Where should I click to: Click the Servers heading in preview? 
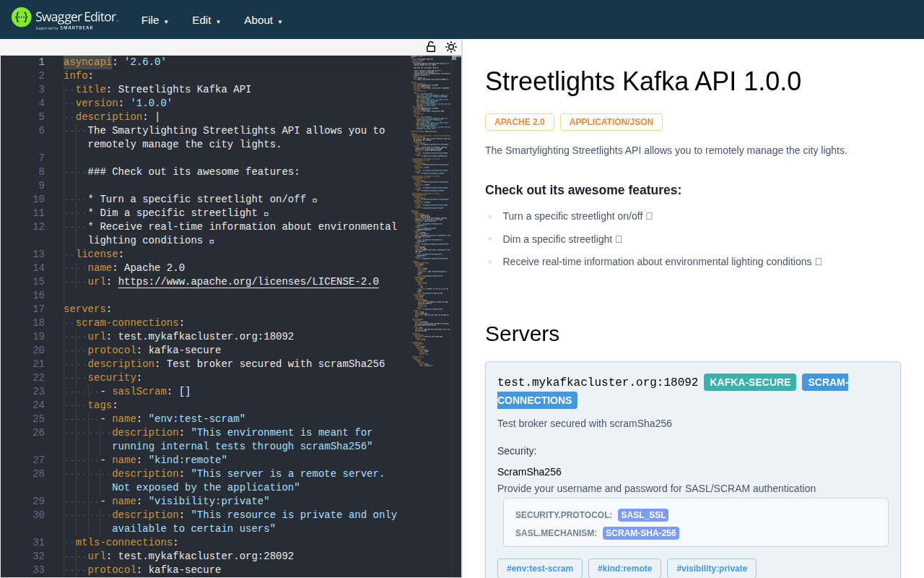pyautogui.click(x=522, y=334)
